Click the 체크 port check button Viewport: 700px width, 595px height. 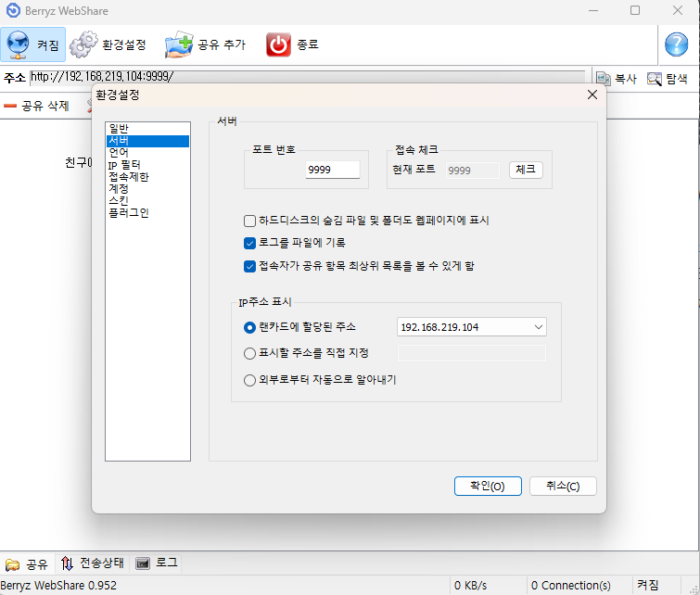pyautogui.click(x=526, y=170)
